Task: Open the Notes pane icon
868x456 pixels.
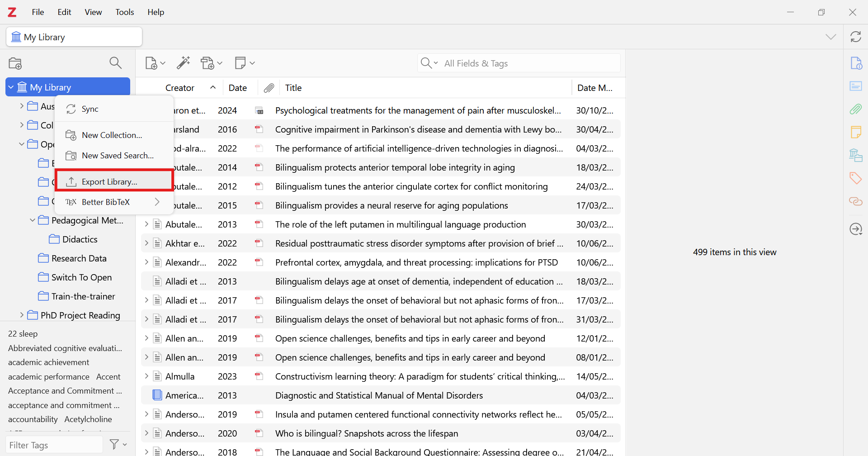Action: 856,132
